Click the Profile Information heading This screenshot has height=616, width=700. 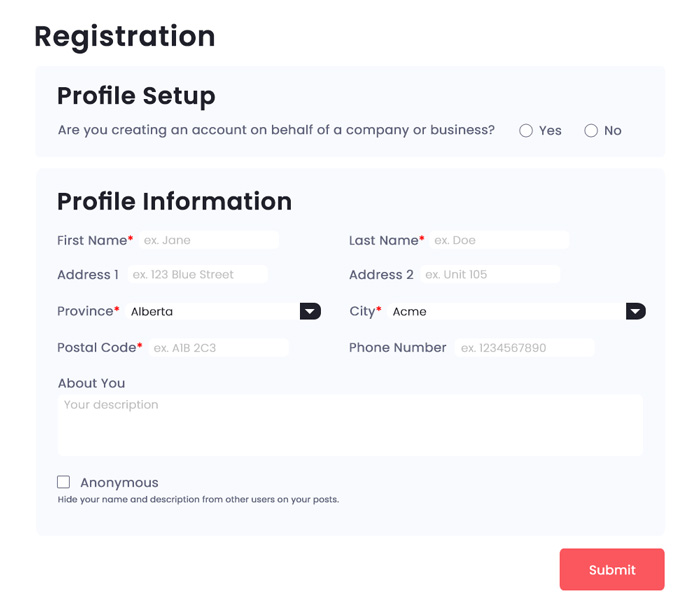pyautogui.click(x=175, y=201)
